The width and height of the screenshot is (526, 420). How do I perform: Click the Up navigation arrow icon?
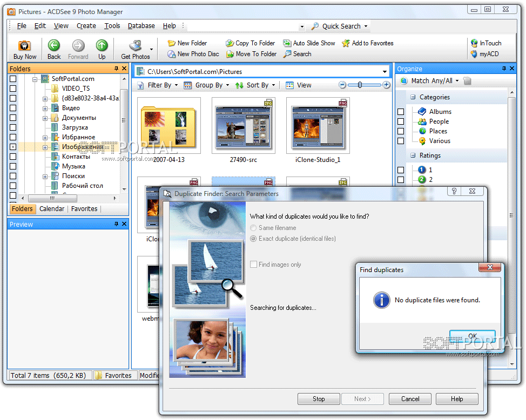click(x=102, y=46)
